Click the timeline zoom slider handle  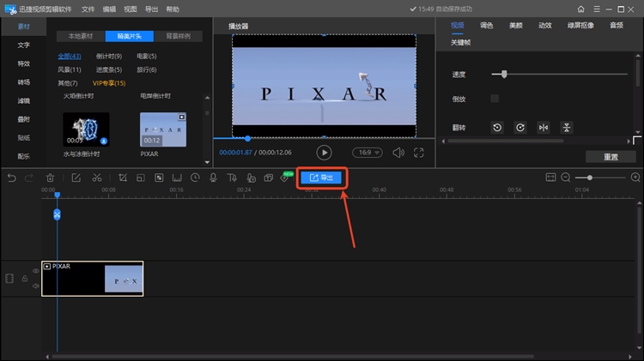[x=590, y=177]
